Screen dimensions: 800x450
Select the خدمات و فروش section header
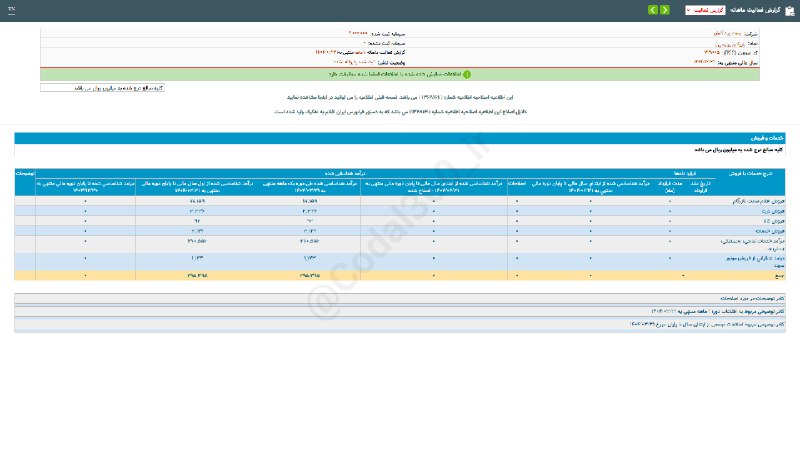[399, 138]
